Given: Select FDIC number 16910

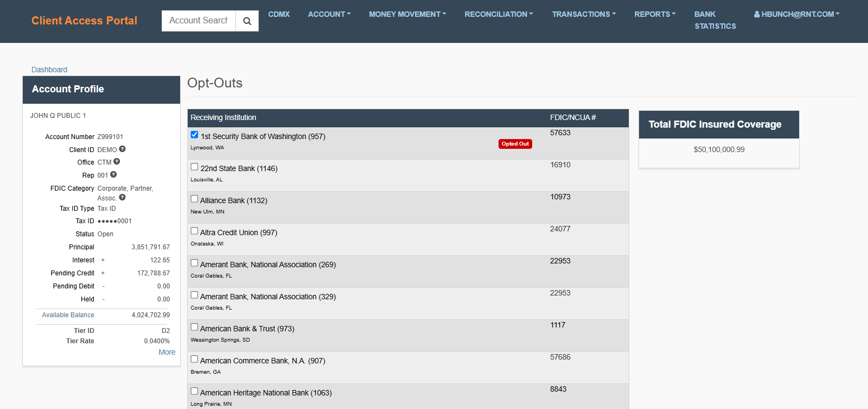Looking at the screenshot, I should pos(560,165).
